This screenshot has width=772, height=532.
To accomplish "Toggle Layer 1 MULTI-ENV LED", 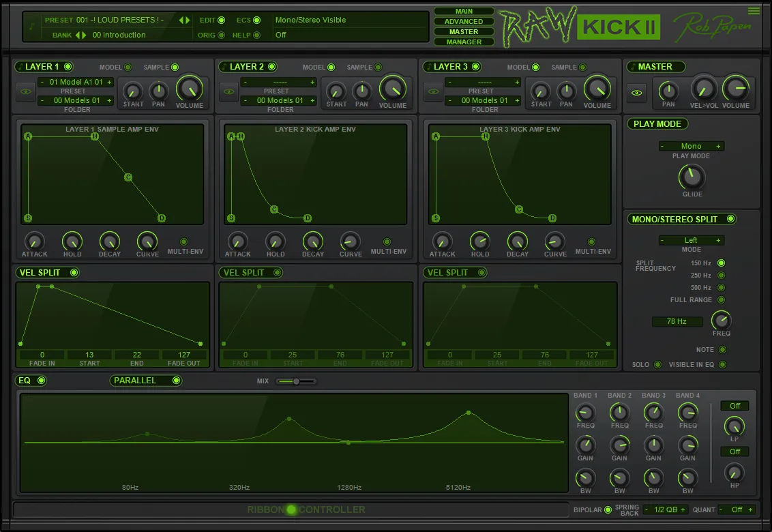I will point(183,242).
